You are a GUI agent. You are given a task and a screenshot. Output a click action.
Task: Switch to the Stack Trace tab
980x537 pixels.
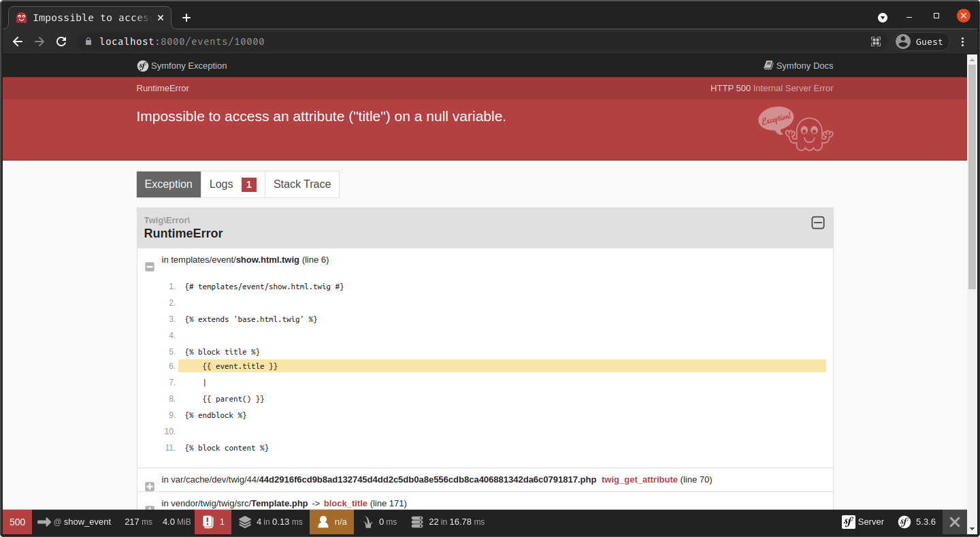(x=301, y=184)
